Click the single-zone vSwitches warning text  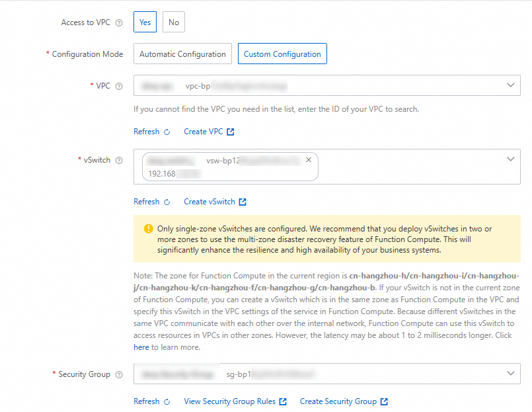click(324, 239)
